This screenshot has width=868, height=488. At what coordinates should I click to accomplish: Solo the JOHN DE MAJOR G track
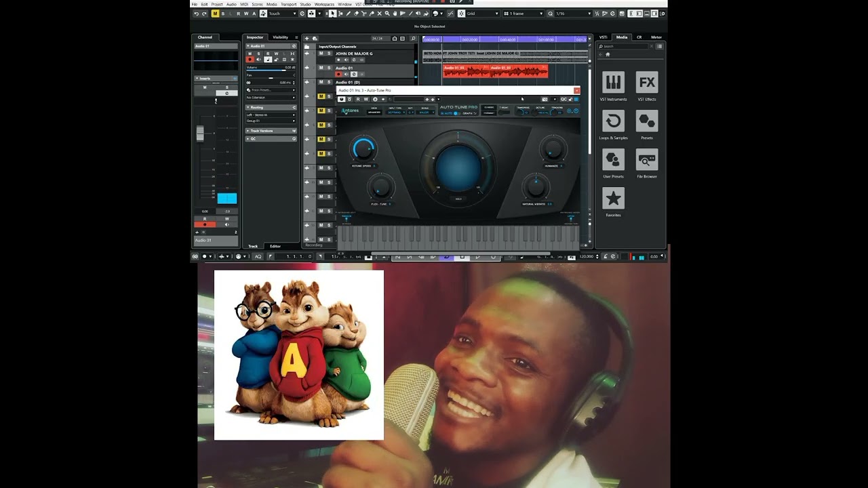[329, 53]
